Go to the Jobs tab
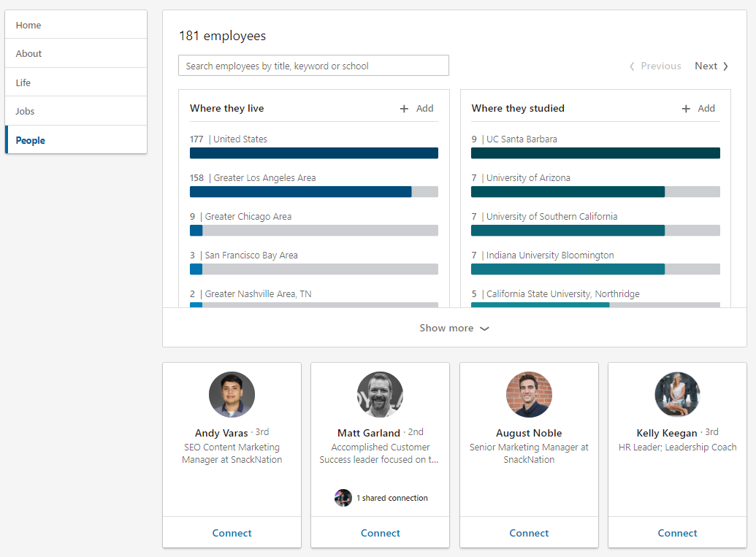The image size is (756, 557). (x=26, y=111)
